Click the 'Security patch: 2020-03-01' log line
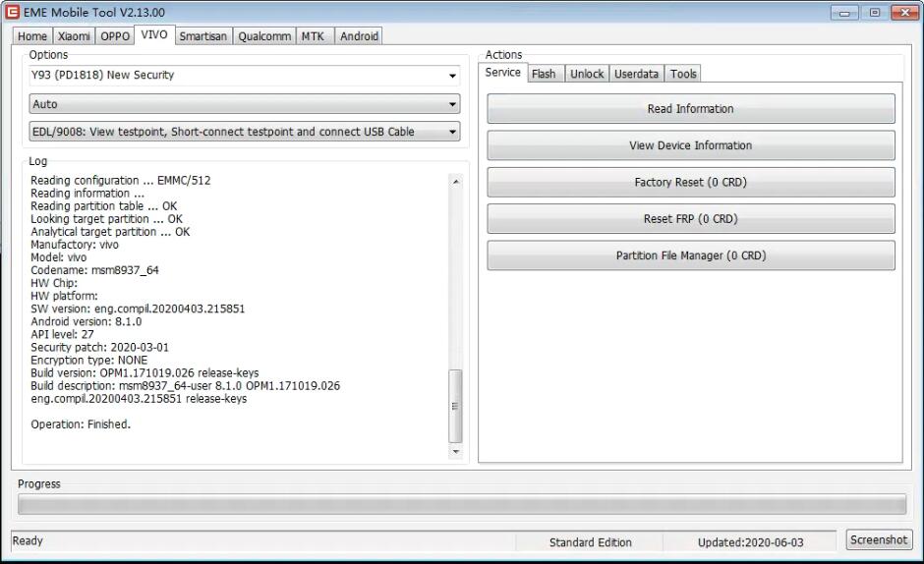This screenshot has height=564, width=924. click(99, 347)
